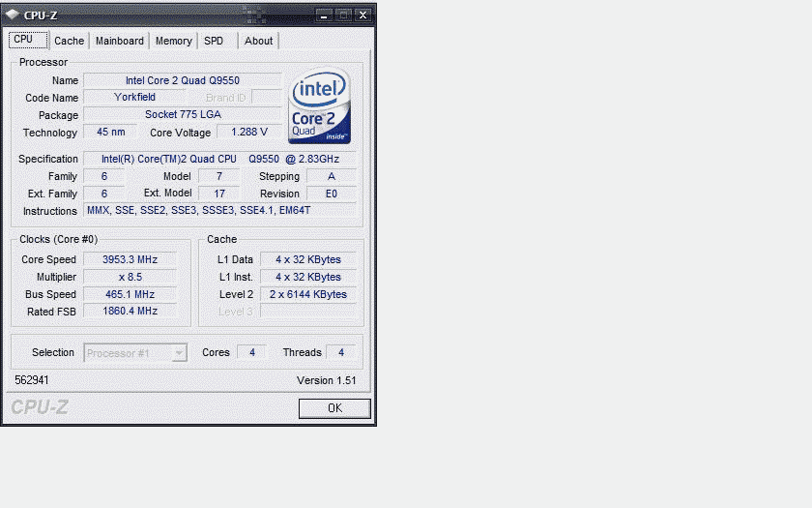Screen dimensions: 812x508
Task: Click the Technology value 45 nm
Action: (110, 132)
